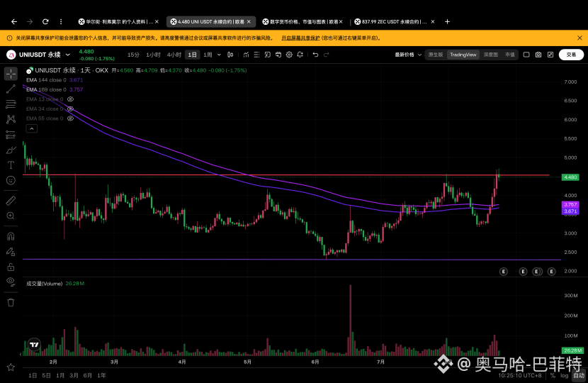The image size is (588, 383).
Task: Select the ruler measure tool
Action: pyautogui.click(x=11, y=201)
